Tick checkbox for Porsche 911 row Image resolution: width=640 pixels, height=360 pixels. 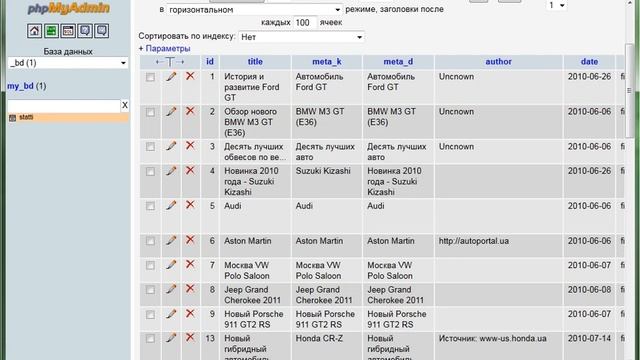pyautogui.click(x=150, y=315)
